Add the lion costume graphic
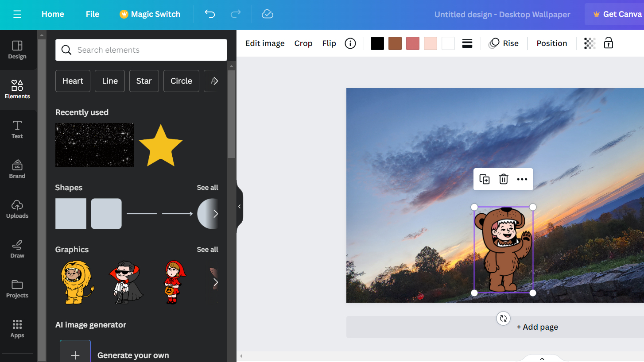Viewport: 644px width, 362px height. point(77,282)
